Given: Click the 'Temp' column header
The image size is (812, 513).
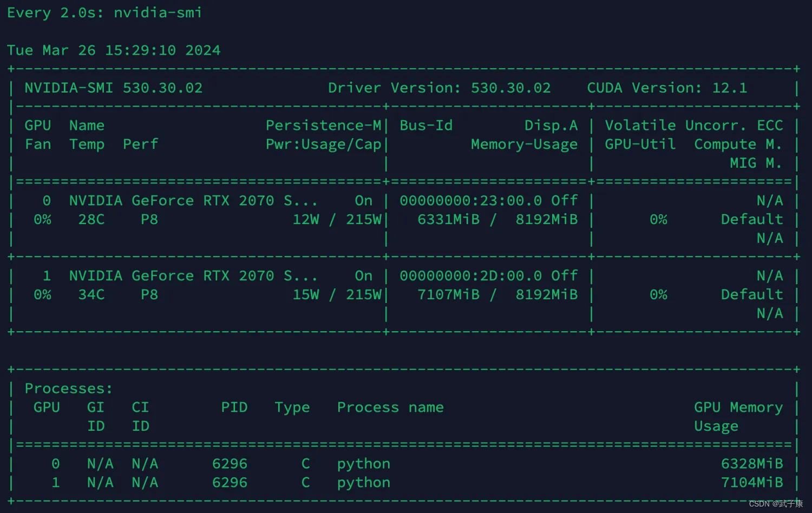Looking at the screenshot, I should (x=87, y=145).
